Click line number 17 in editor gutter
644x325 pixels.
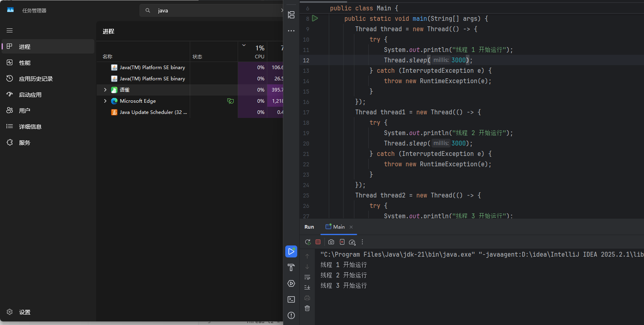(306, 112)
